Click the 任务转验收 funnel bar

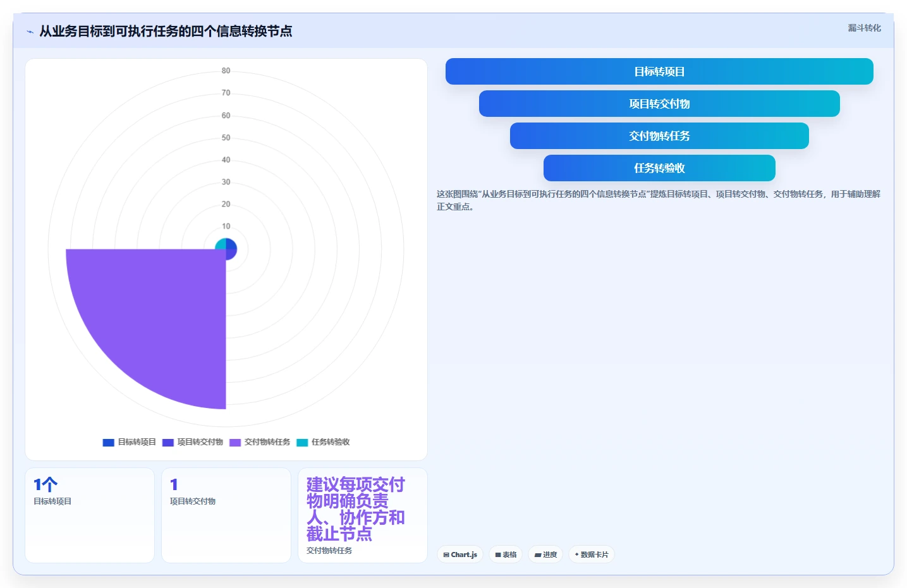[659, 168]
